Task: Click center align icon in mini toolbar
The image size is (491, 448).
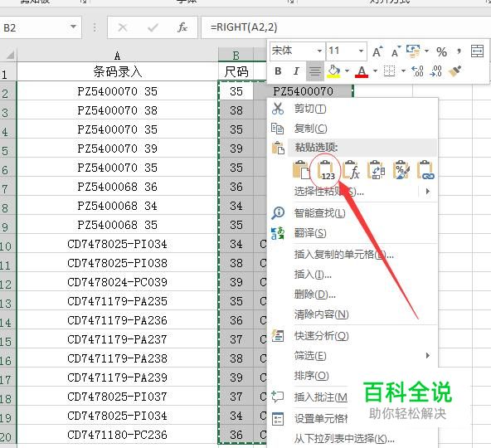Action: [x=314, y=71]
